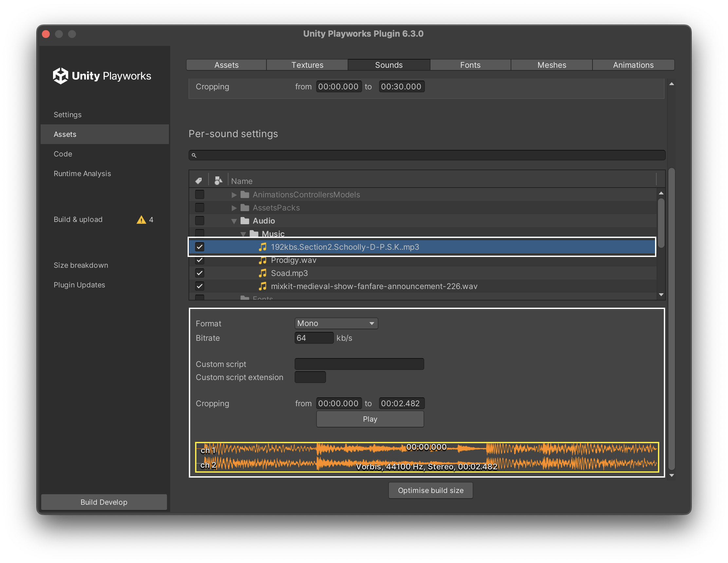Click the audio waveform preview
The width and height of the screenshot is (728, 563).
pos(427,457)
